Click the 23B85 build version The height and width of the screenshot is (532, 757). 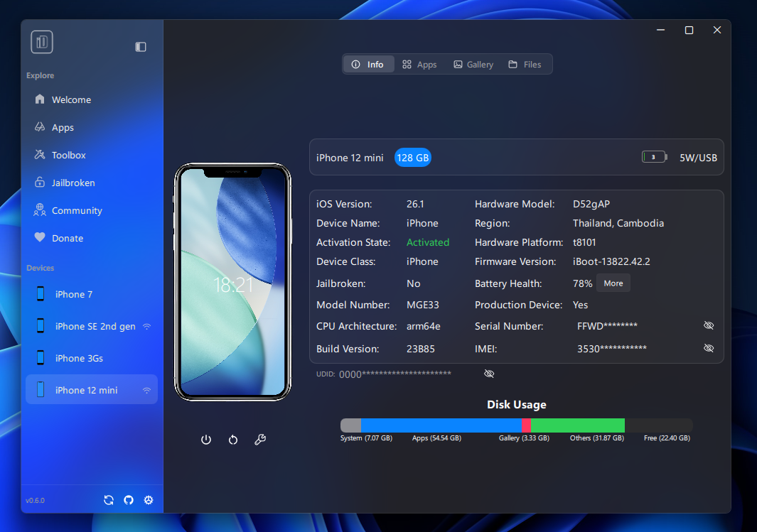[421, 349]
